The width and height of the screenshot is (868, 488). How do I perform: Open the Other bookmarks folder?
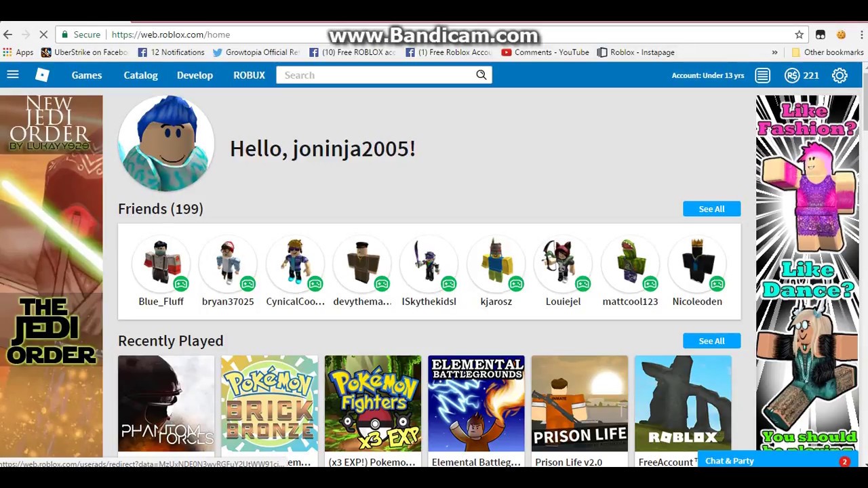point(827,52)
